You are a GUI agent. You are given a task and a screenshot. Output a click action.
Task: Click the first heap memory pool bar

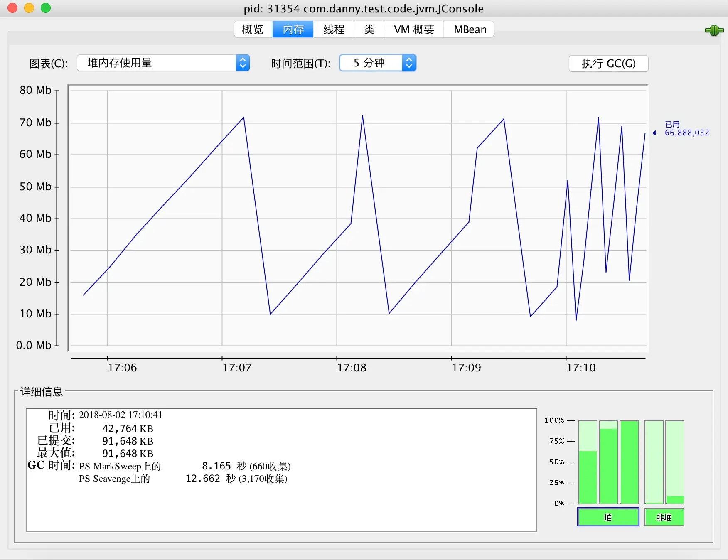click(x=588, y=462)
